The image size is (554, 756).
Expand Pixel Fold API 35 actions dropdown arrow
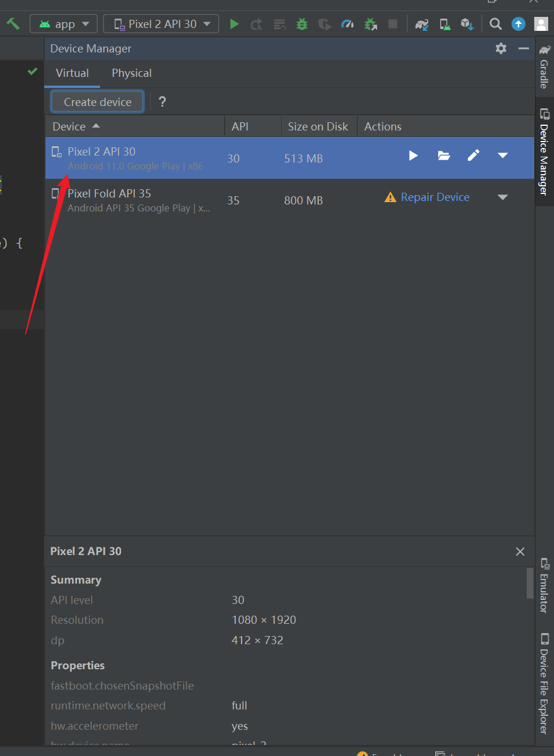(503, 197)
